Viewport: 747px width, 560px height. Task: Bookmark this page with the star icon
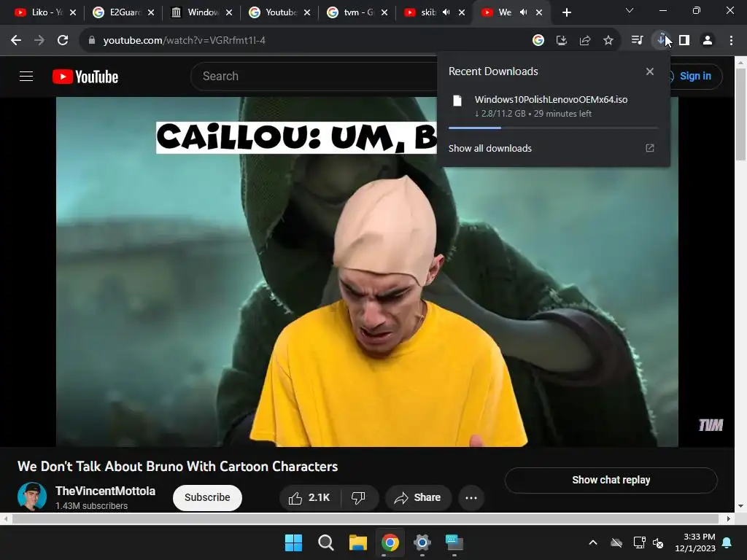pos(608,41)
